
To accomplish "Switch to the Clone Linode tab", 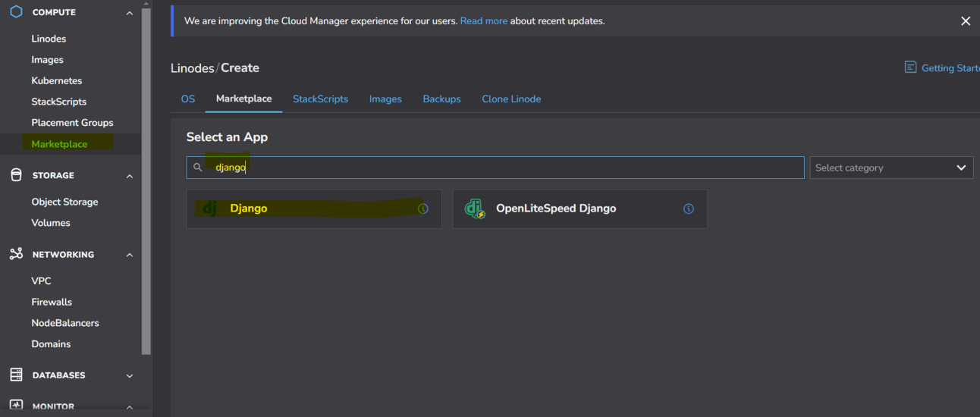I will pos(511,99).
